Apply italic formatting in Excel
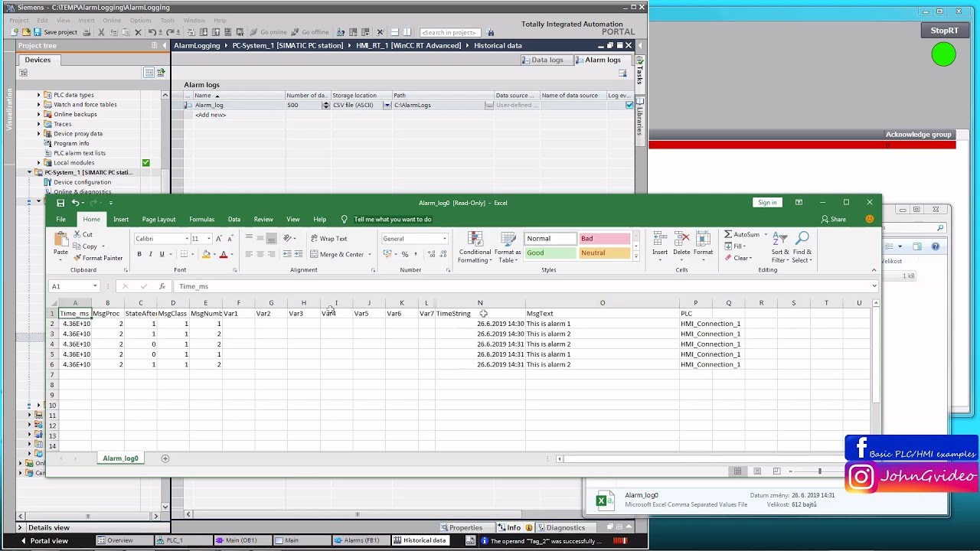980x551 pixels. coord(150,254)
